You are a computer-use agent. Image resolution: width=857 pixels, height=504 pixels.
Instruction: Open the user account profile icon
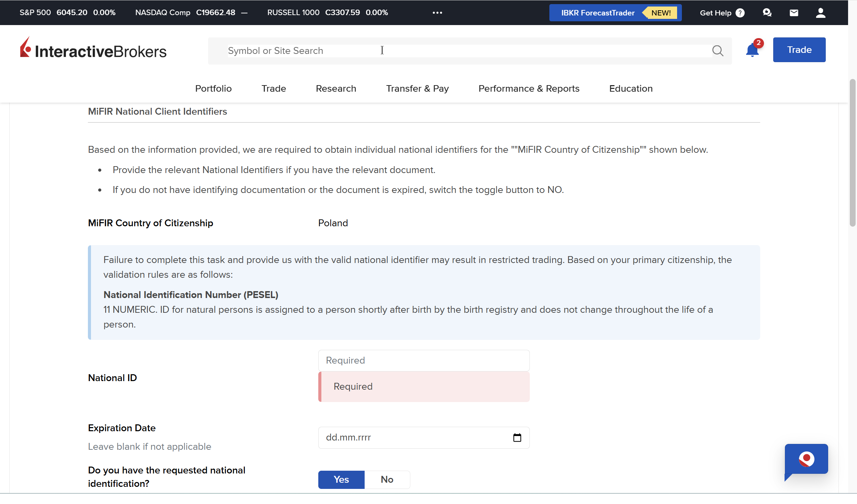tap(821, 13)
